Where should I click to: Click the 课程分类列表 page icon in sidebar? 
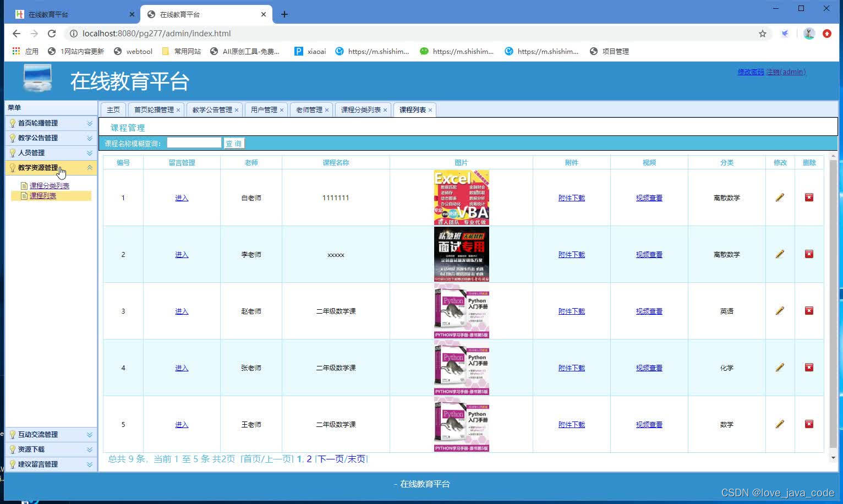point(24,186)
